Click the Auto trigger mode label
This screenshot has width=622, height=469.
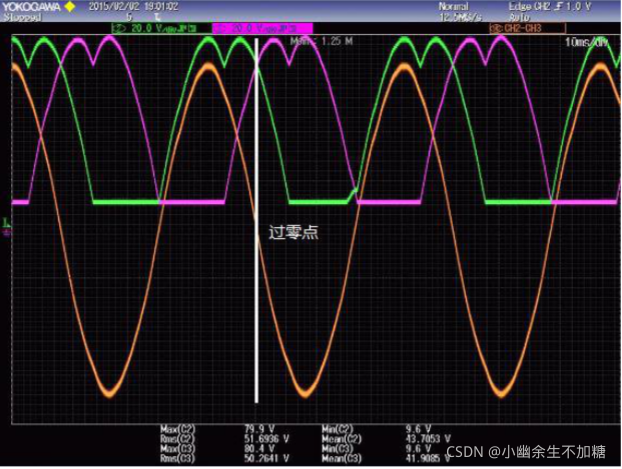[x=519, y=17]
